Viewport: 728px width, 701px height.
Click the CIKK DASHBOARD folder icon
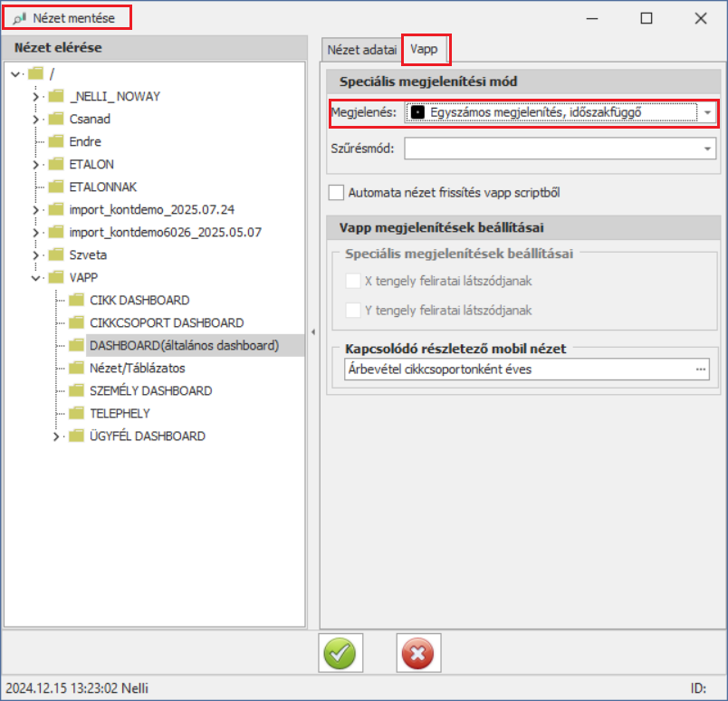coord(76,300)
